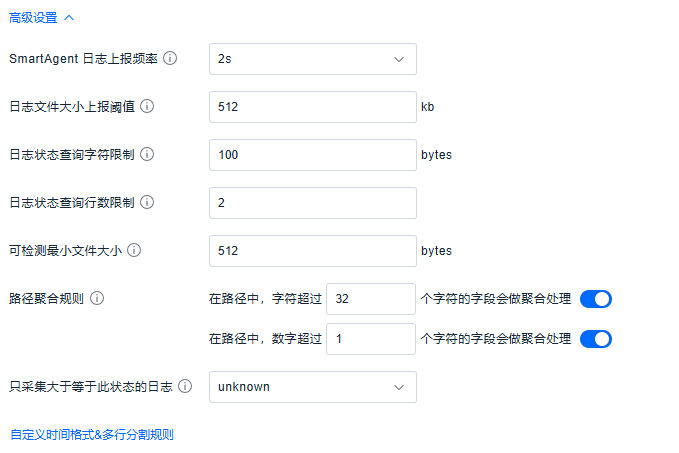The image size is (679, 453).
Task: Click the 日志状态查询行数限制 input showing 2
Action: [x=312, y=203]
